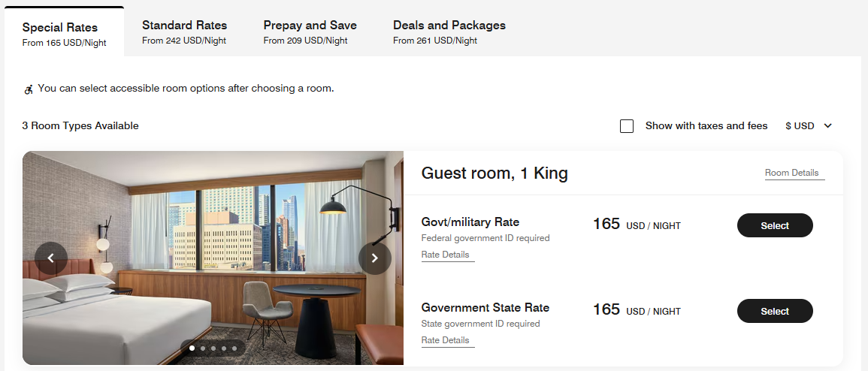Open the Prepay and Save tab
The width and height of the screenshot is (868, 371).
pos(310,32)
